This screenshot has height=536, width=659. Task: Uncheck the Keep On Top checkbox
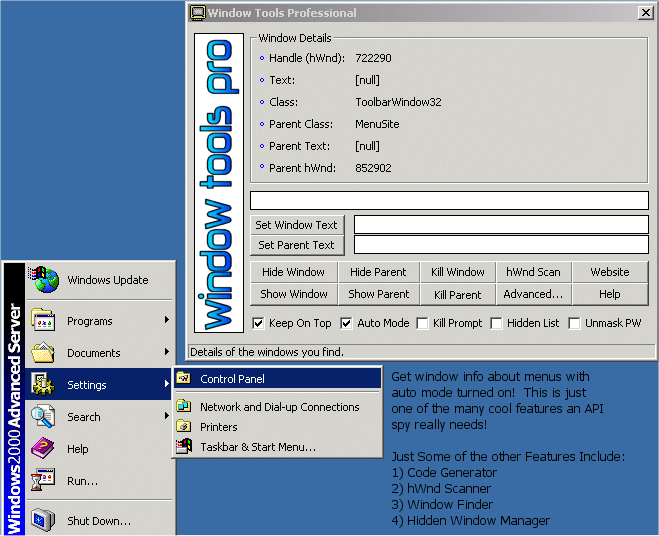(259, 324)
